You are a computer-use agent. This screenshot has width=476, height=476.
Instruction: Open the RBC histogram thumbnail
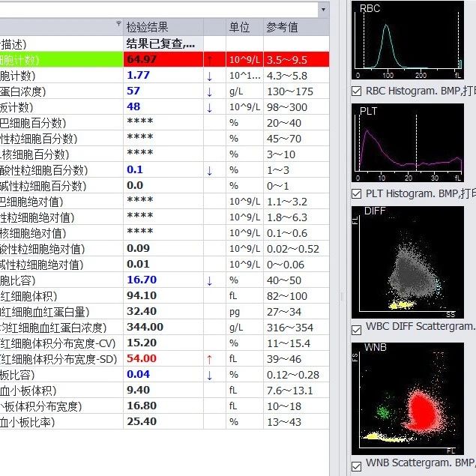[x=409, y=40]
